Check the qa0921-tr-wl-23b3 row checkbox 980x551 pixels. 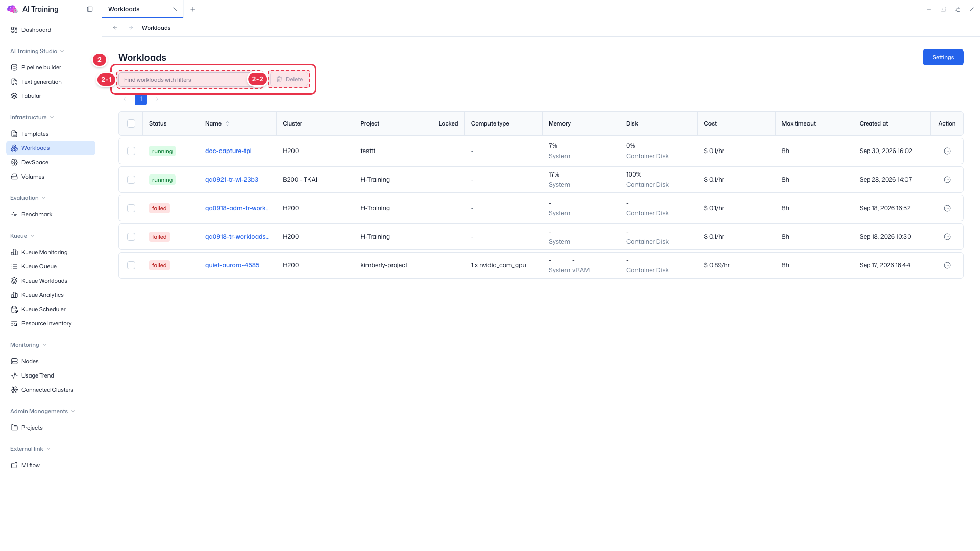pyautogui.click(x=131, y=180)
